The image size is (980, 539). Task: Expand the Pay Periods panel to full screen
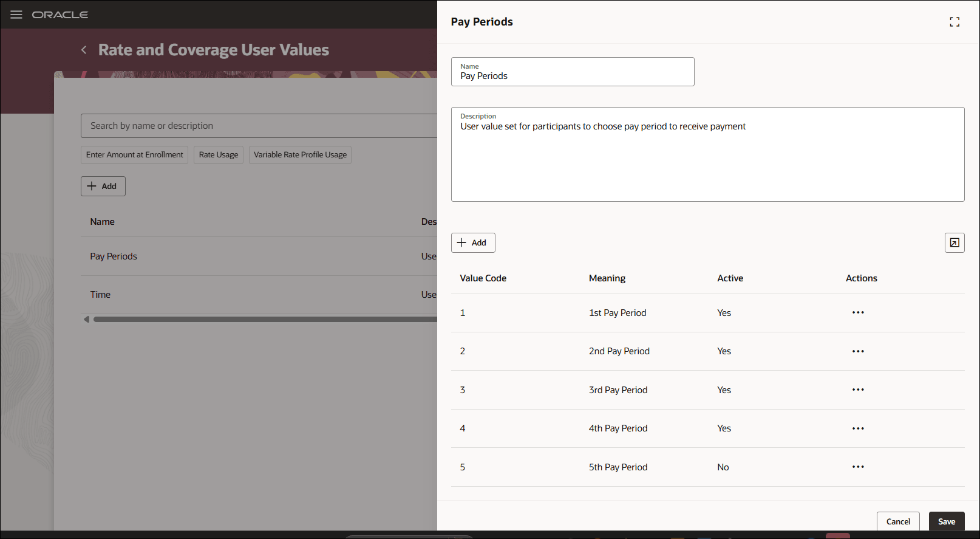[x=954, y=22]
